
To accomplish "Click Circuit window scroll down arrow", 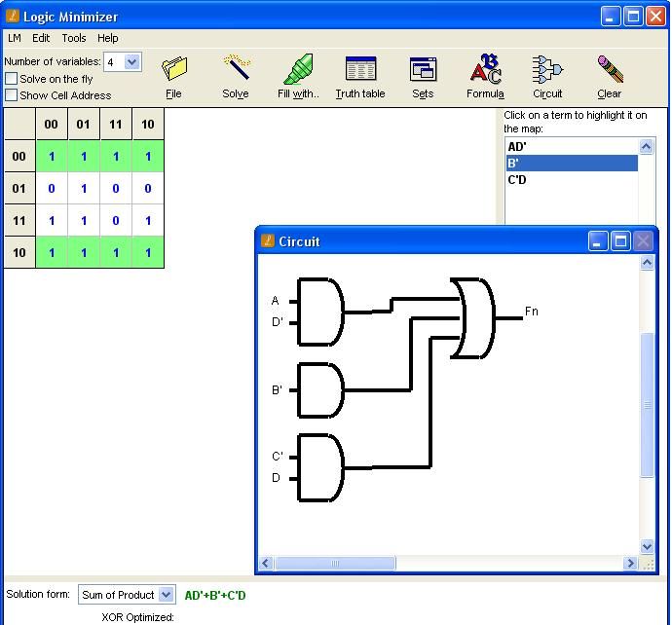I will [x=647, y=546].
